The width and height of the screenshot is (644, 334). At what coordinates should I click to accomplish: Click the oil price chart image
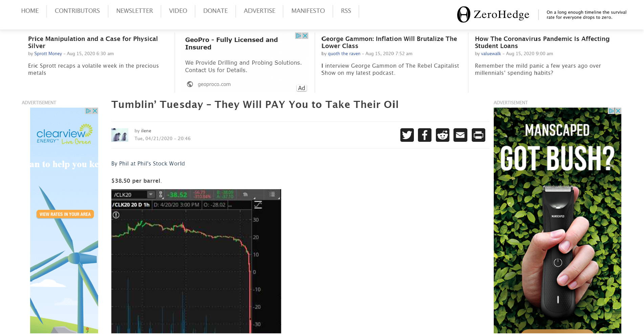[196, 261]
